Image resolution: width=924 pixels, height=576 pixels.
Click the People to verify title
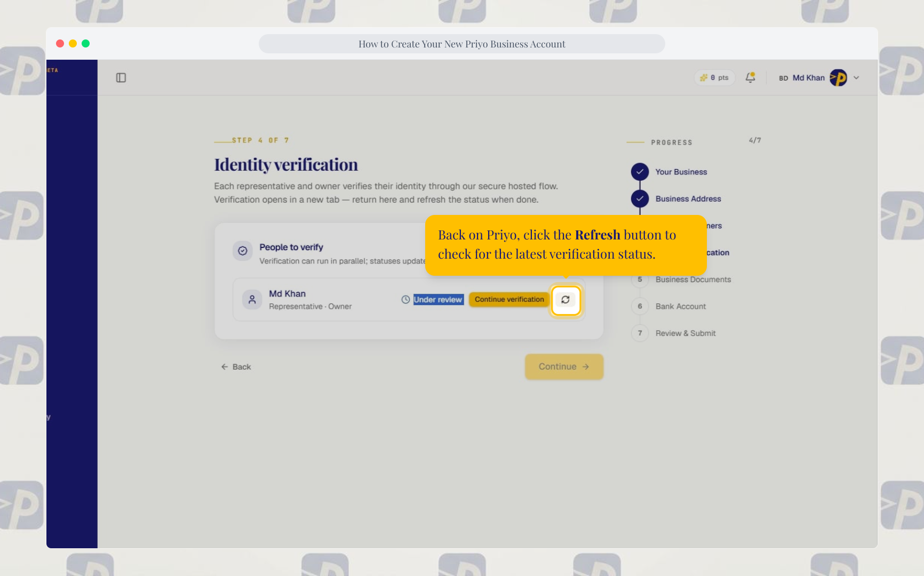point(291,247)
